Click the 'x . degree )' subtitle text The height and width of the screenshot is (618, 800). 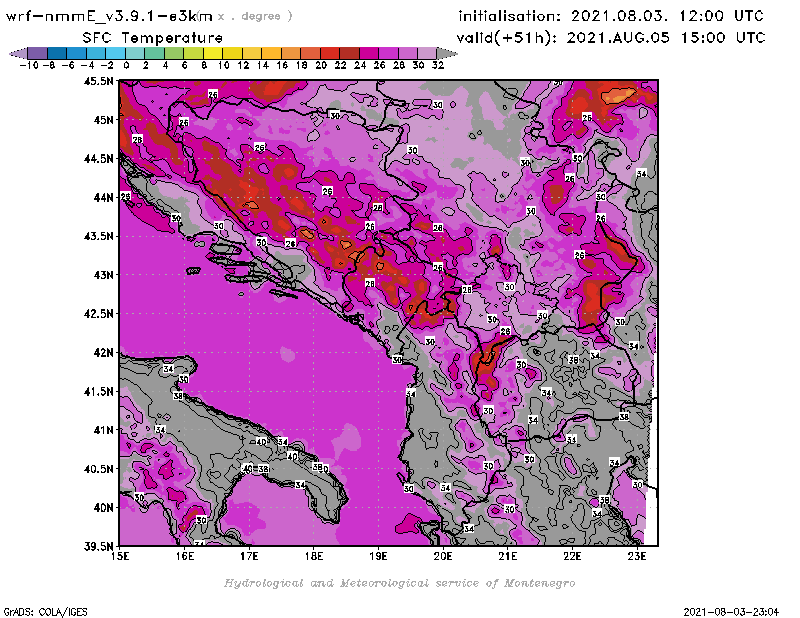[x=255, y=16]
